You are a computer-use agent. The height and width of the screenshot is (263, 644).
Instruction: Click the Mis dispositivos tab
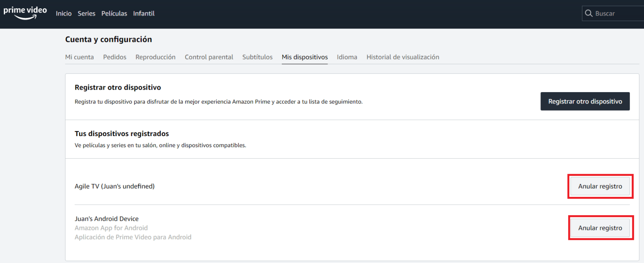(x=304, y=57)
